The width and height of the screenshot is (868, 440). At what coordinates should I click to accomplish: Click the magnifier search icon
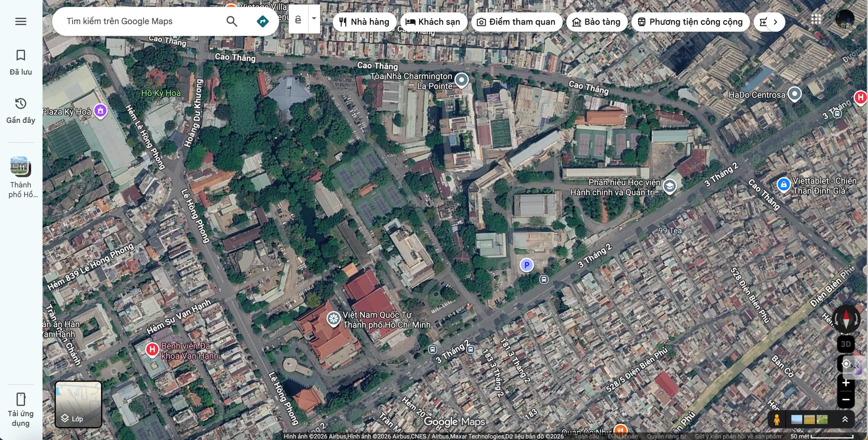click(232, 21)
